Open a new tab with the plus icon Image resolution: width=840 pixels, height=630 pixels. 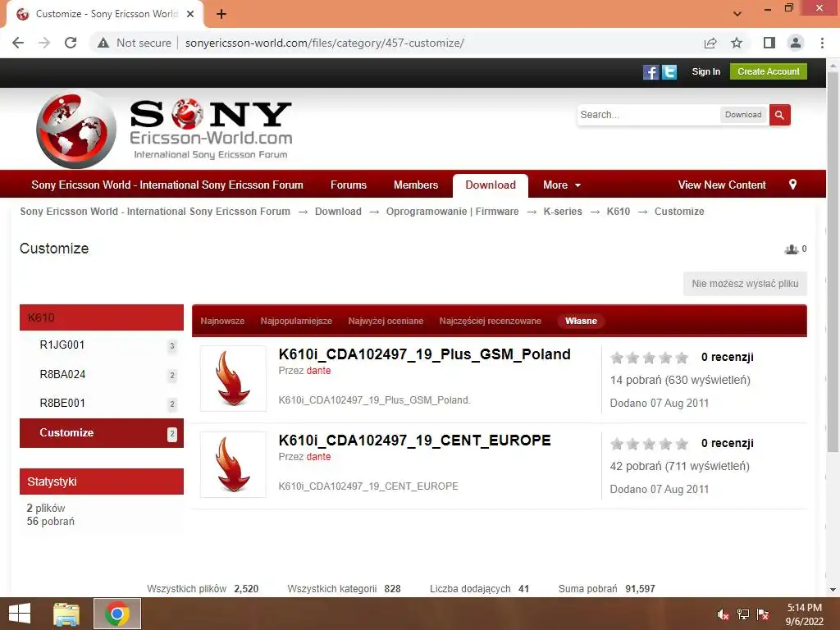pyautogui.click(x=221, y=14)
